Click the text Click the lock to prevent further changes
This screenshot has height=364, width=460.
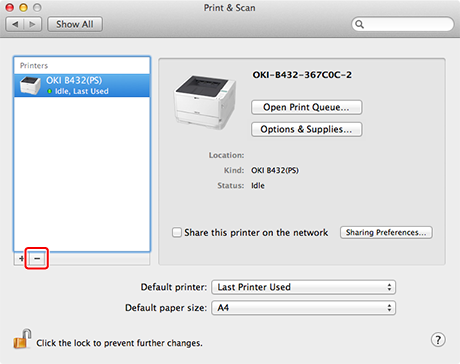[119, 343]
